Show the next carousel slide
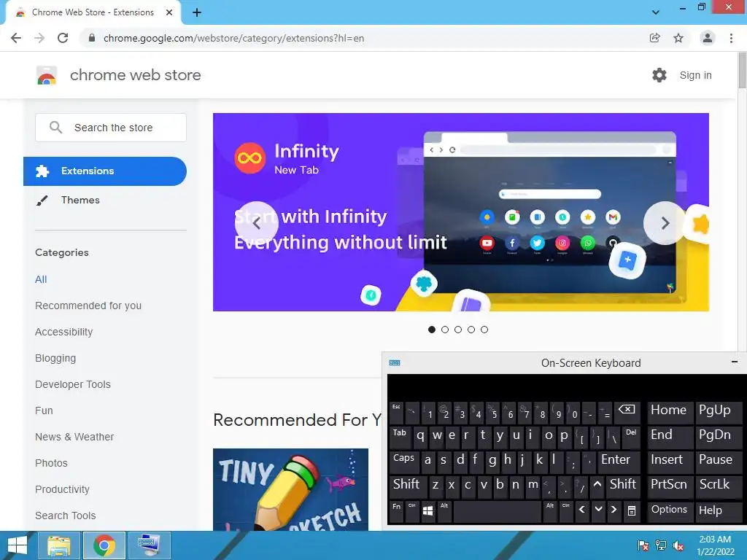The image size is (747, 560). (665, 223)
